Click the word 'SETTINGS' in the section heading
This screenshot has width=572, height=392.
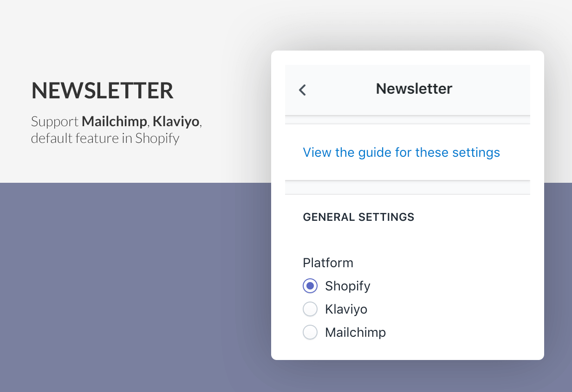pyautogui.click(x=387, y=217)
